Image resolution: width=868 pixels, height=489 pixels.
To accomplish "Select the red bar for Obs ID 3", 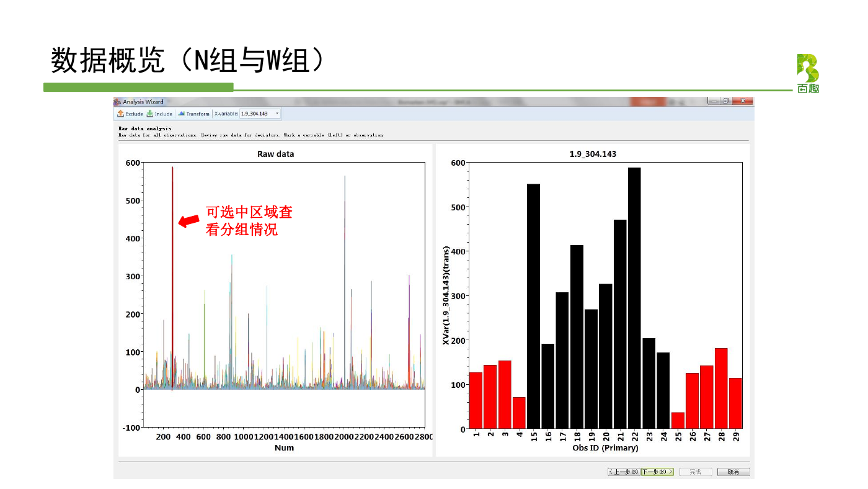I will pos(505,395).
